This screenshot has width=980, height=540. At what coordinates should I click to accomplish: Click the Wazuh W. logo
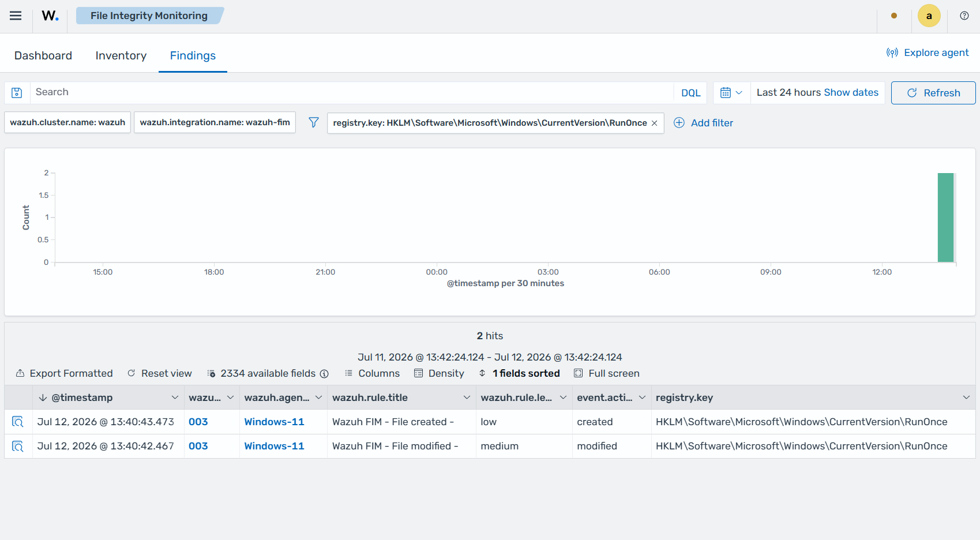click(50, 16)
